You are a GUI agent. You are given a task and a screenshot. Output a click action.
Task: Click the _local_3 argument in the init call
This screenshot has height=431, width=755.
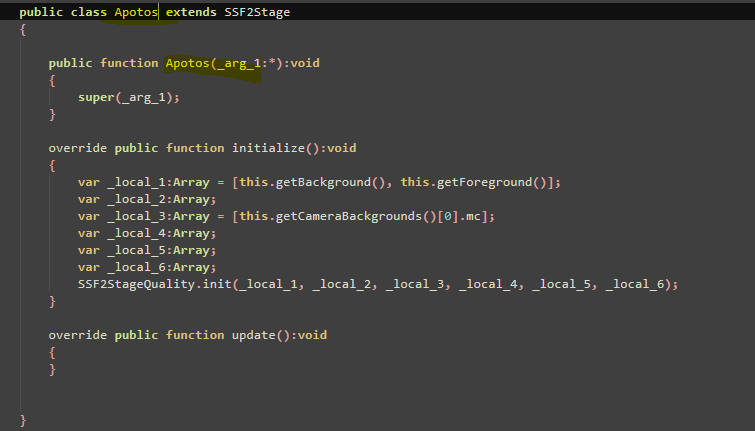click(415, 284)
